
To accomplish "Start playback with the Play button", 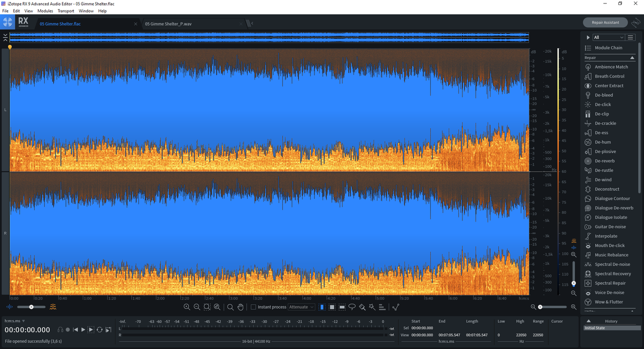I will 83,330.
